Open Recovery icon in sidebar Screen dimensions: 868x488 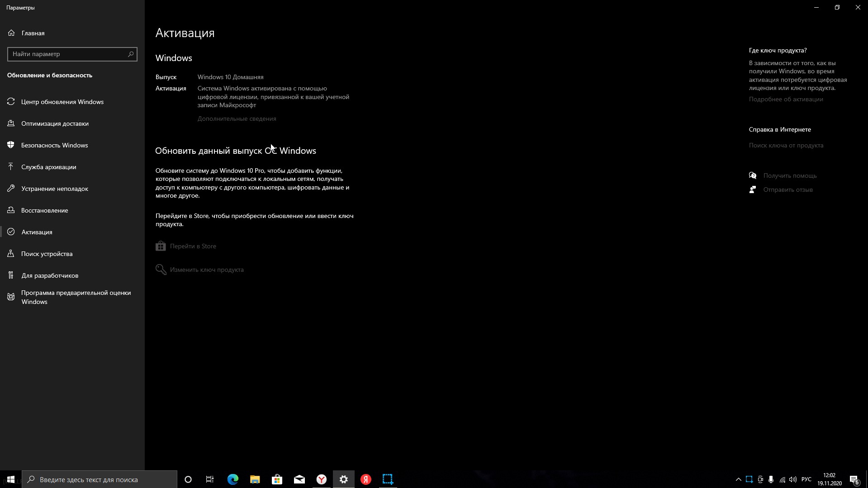pos(11,210)
